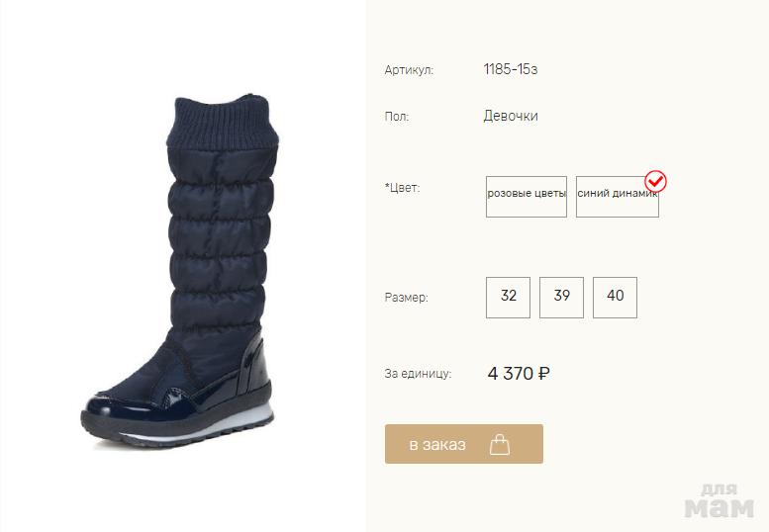This screenshot has height=532, width=769.
Task: Click the price 4 370 ₽
Action: point(519,373)
